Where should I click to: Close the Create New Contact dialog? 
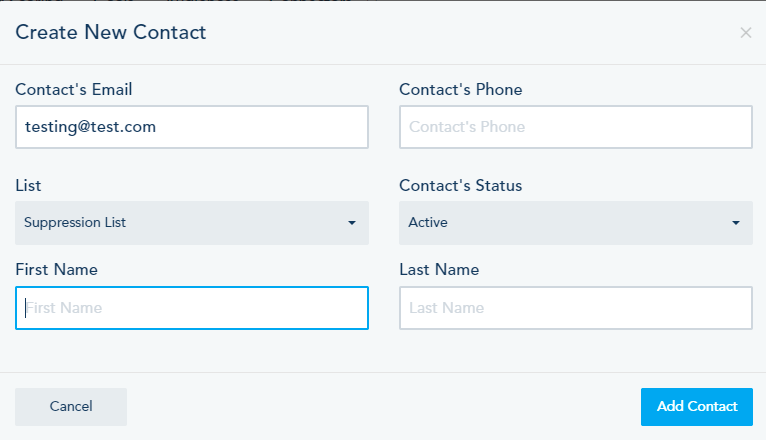tap(745, 33)
